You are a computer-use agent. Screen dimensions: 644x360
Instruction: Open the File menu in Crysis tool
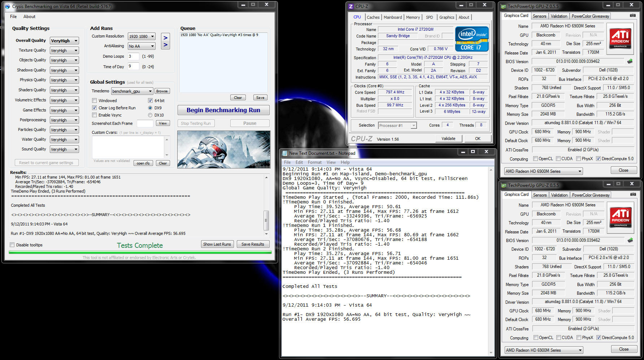(x=13, y=17)
